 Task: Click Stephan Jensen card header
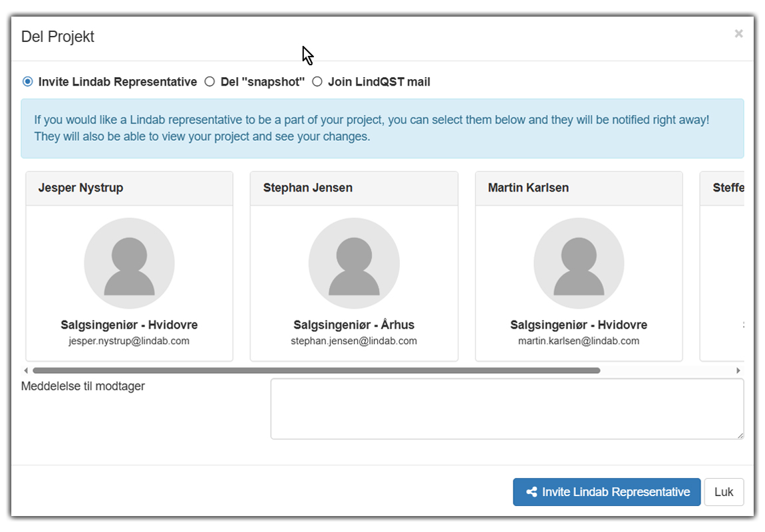point(354,188)
